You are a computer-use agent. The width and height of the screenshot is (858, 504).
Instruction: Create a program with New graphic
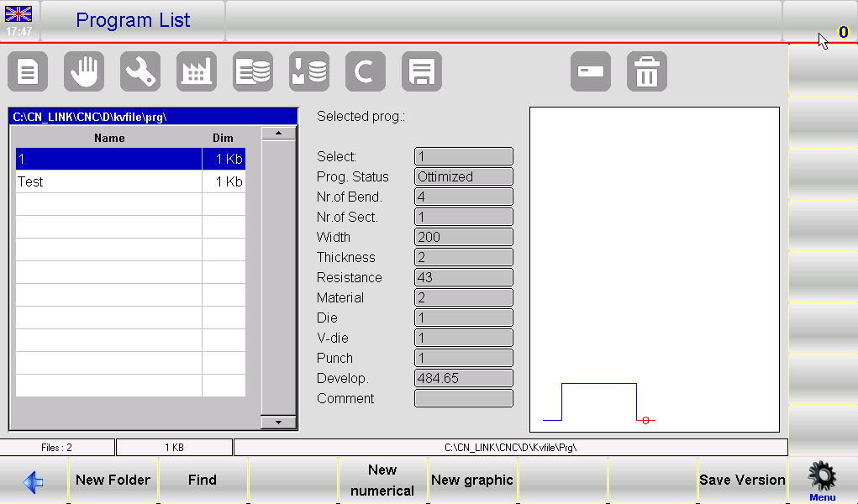(472, 480)
